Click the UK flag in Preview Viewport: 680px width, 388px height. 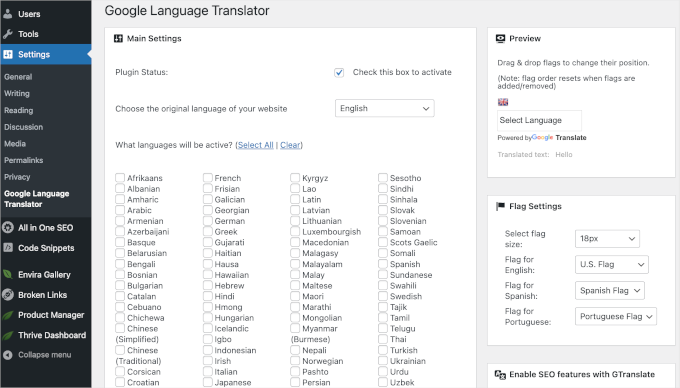pyautogui.click(x=503, y=102)
